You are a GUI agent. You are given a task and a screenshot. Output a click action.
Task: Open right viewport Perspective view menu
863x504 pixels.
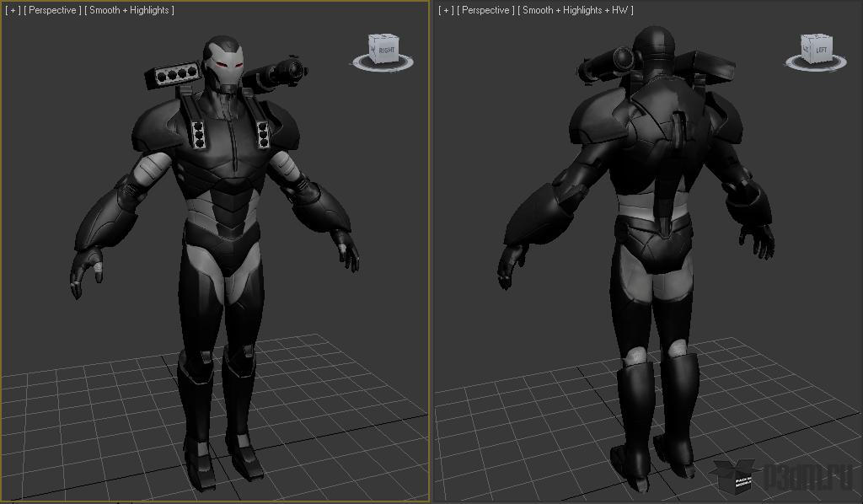click(485, 10)
